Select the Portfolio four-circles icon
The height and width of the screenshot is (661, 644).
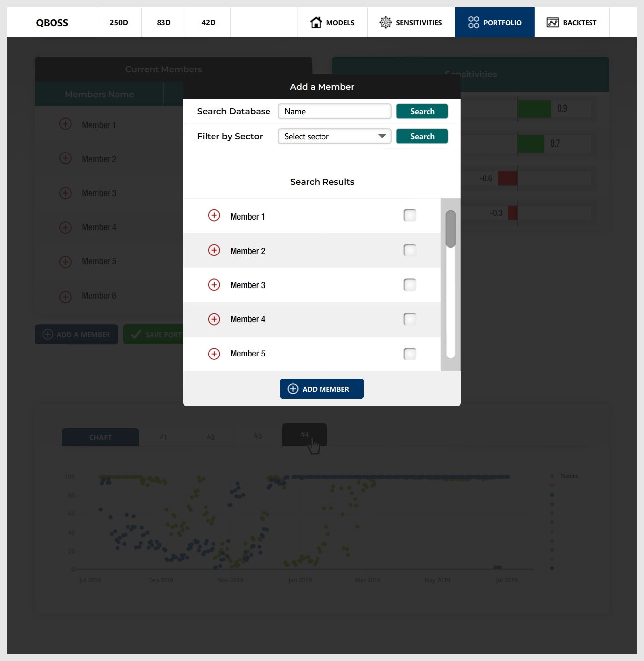tap(474, 22)
